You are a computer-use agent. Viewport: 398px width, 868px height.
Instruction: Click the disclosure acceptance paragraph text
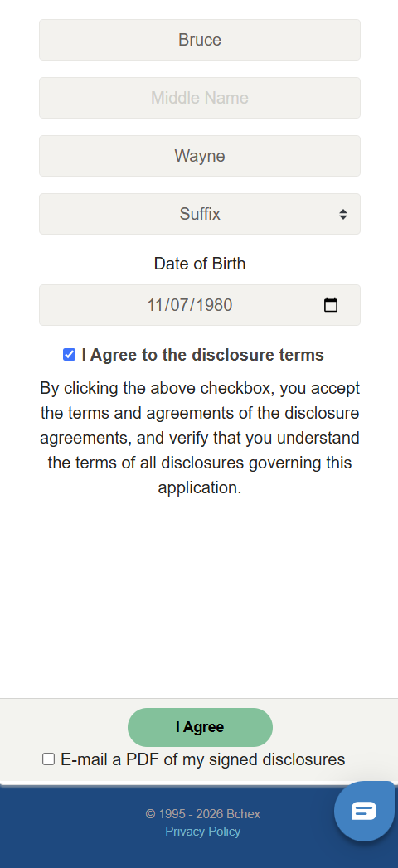(200, 438)
